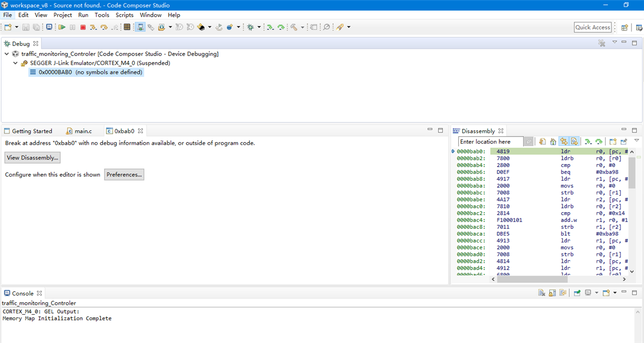Click the Suspend (pause) debug icon
The width and height of the screenshot is (644, 343).
tap(72, 27)
